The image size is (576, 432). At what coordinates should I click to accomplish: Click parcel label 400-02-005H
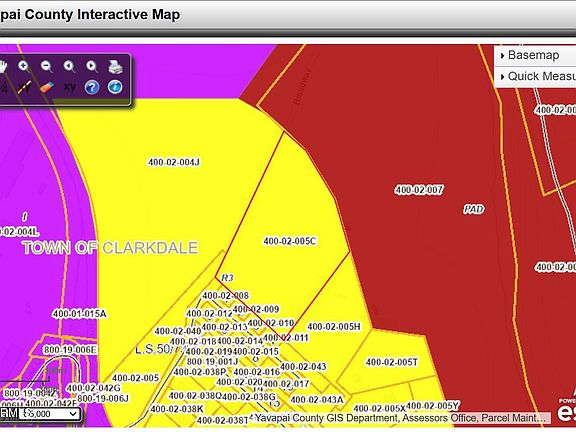(x=334, y=327)
